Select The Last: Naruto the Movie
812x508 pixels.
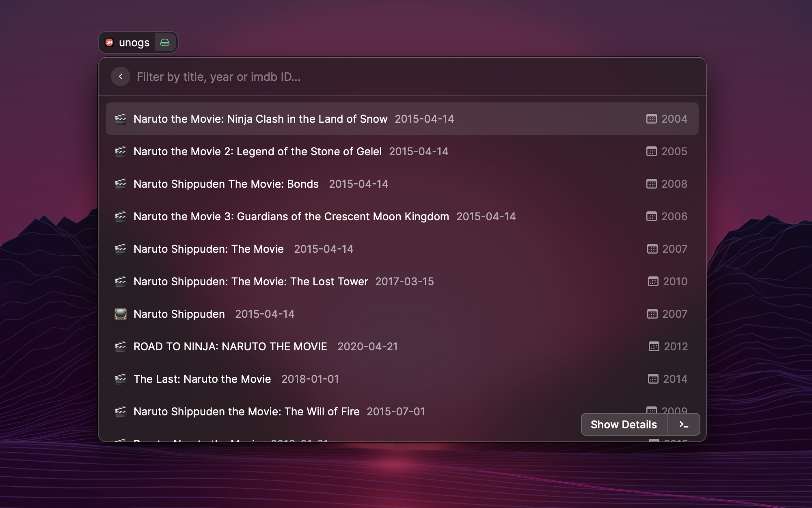click(202, 379)
